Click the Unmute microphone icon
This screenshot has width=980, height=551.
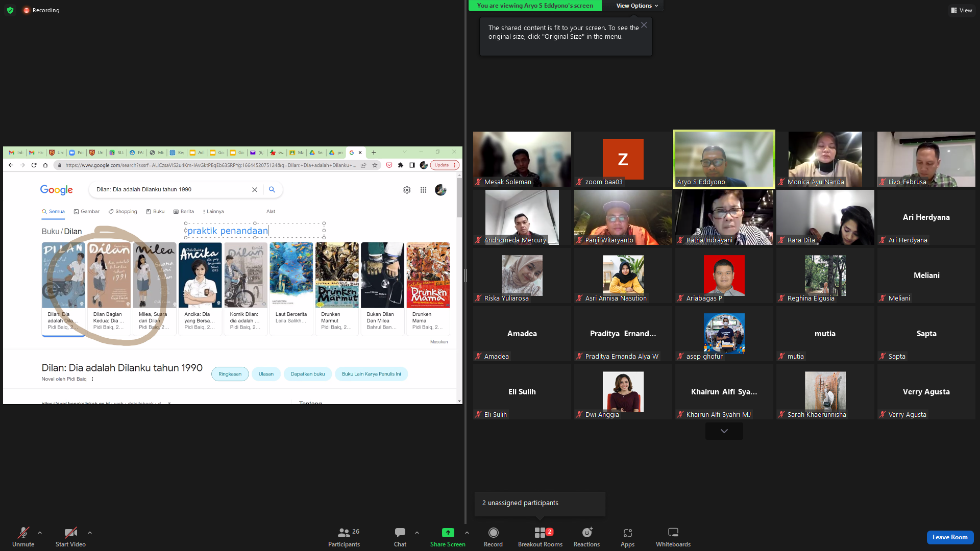click(x=23, y=533)
